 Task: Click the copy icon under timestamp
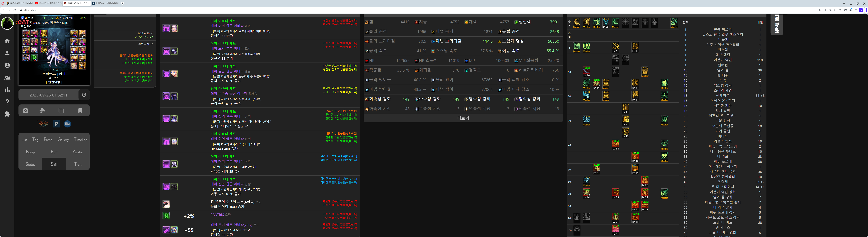point(61,110)
